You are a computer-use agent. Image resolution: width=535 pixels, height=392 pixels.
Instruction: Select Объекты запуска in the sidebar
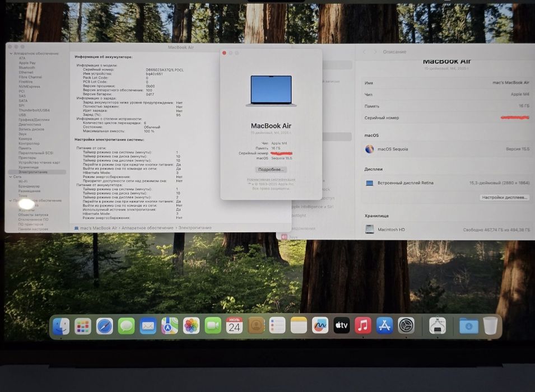[33, 215]
